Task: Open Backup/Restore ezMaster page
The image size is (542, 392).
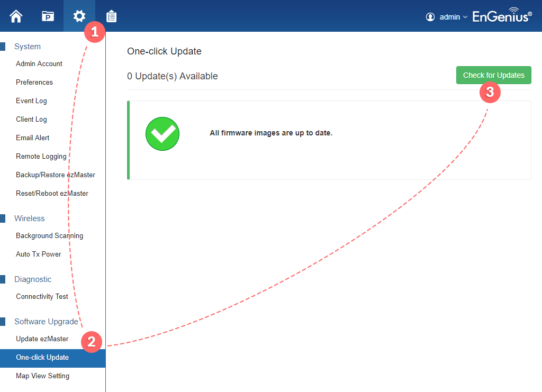Action: (x=55, y=175)
